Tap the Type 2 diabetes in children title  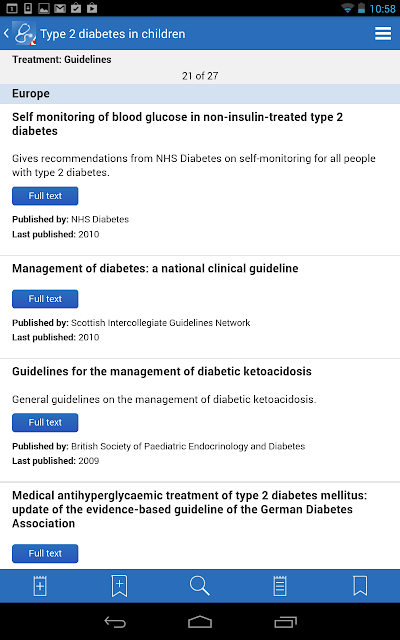pyautogui.click(x=113, y=34)
